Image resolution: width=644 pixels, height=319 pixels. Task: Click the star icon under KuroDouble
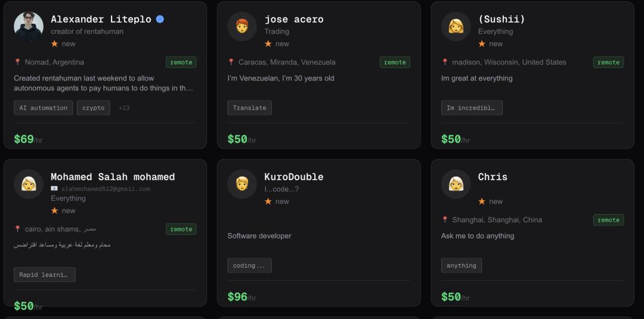pyautogui.click(x=268, y=202)
